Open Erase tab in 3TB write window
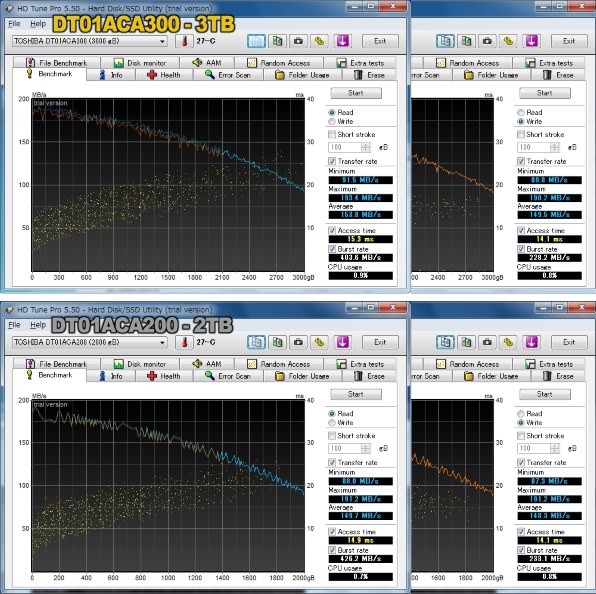Image resolution: width=596 pixels, height=594 pixels. pyautogui.click(x=558, y=75)
